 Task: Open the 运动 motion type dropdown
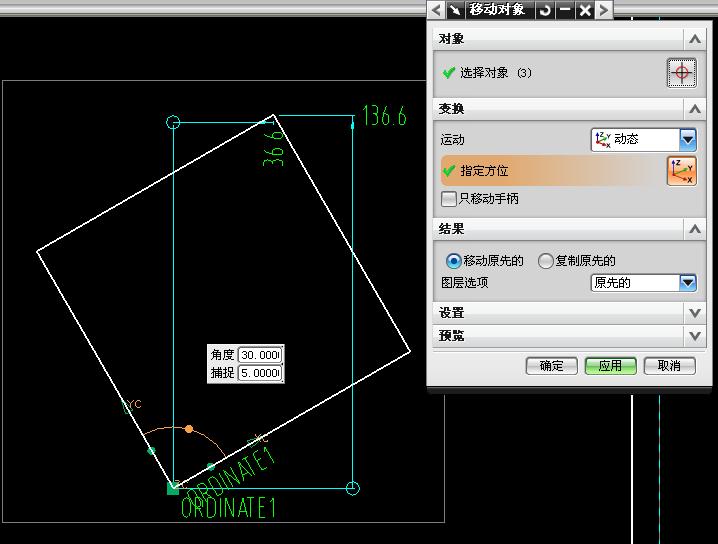(688, 139)
